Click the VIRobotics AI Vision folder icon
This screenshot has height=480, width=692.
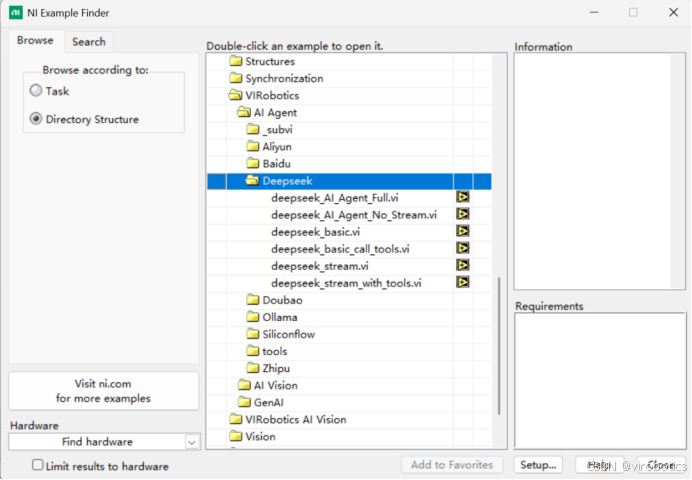coord(236,419)
